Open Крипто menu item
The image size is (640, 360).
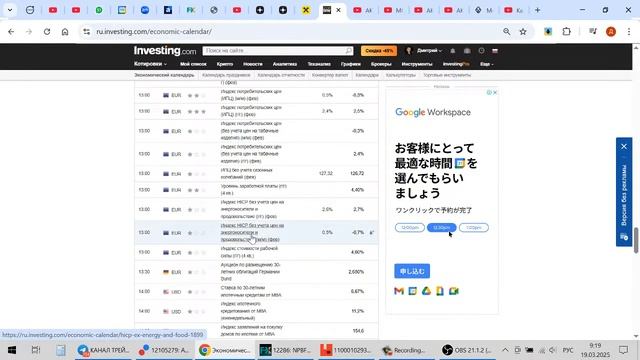coord(224,64)
